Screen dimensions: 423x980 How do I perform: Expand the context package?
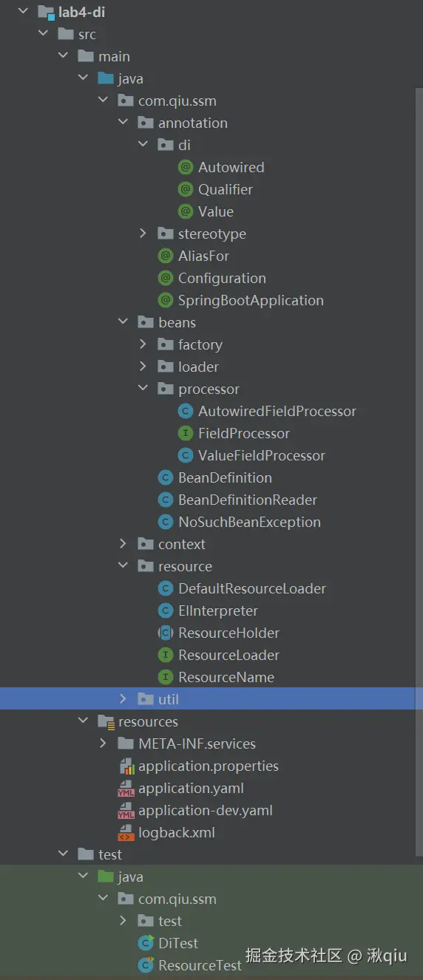pos(123,545)
